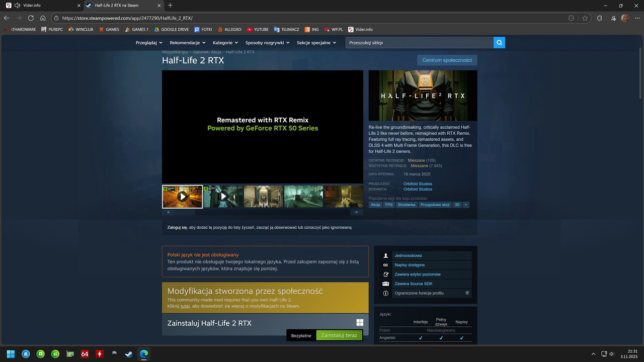
Task: Select the fourth screenshot thumbnail
Action: [x=303, y=197]
